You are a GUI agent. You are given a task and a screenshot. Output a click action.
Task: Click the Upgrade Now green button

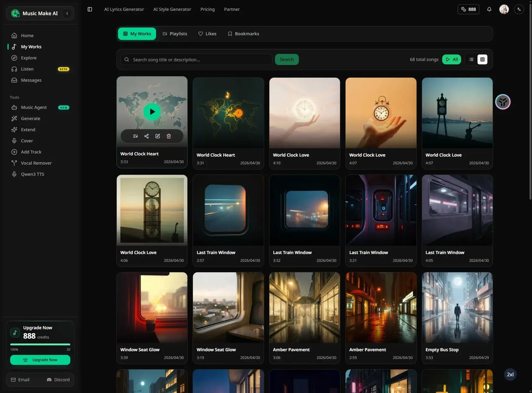click(x=40, y=360)
